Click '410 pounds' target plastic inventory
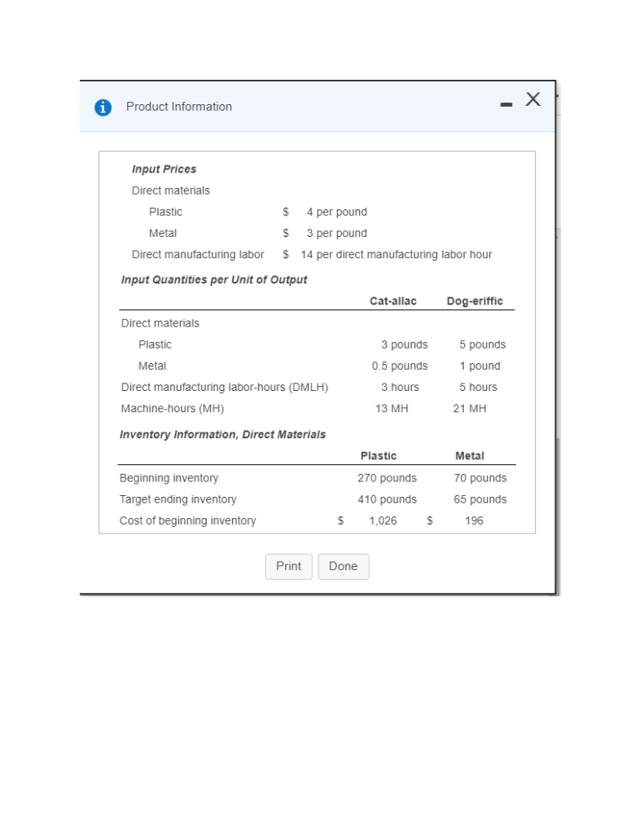Viewport: 644px width, 834px height. (388, 499)
